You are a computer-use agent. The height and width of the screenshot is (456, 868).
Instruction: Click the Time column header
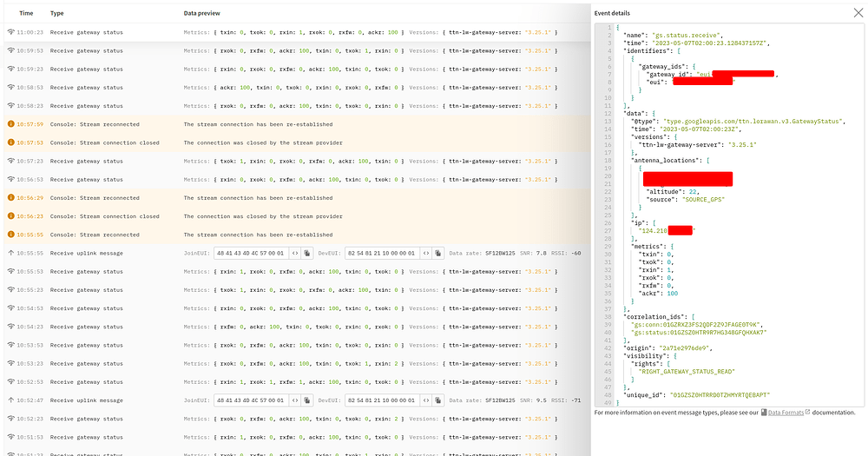26,13
